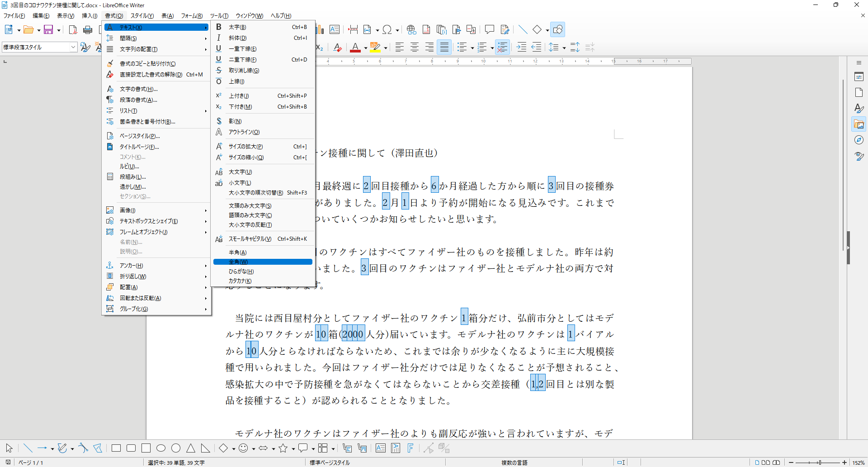Open the sidebar Page panel
The width and height of the screenshot is (868, 467).
[x=859, y=93]
